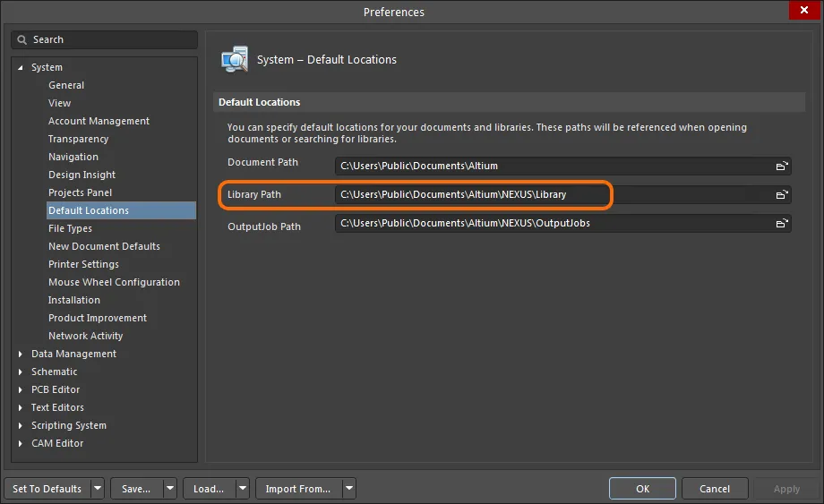Open Account Management preferences
This screenshot has width=824, height=504.
[x=99, y=121]
